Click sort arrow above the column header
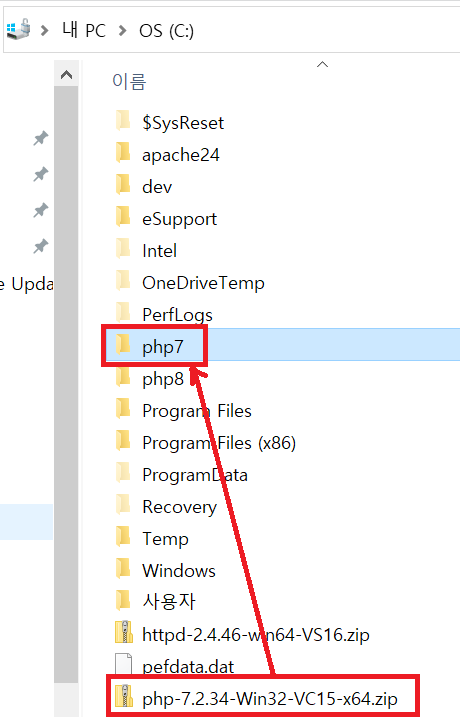 (322, 64)
